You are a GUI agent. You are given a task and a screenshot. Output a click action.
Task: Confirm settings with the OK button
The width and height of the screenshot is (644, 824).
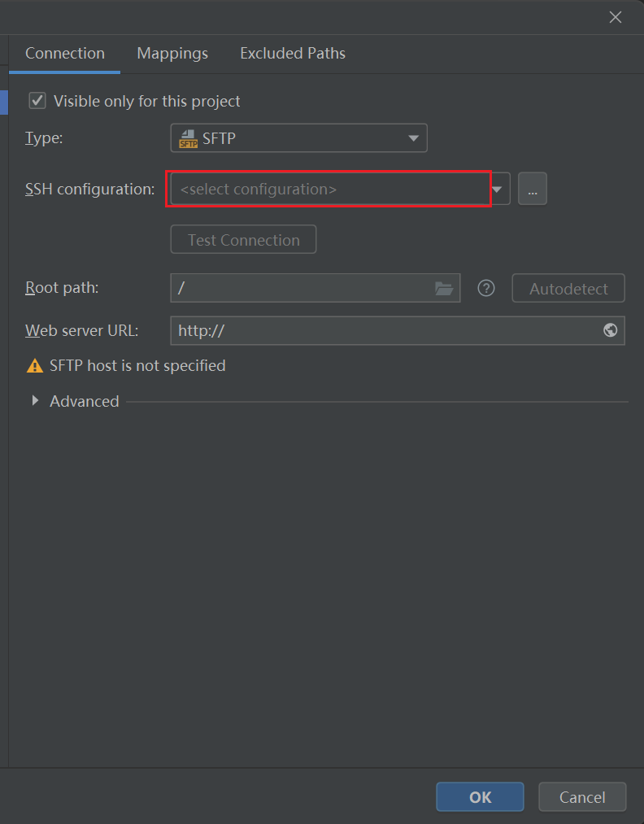[x=480, y=796]
